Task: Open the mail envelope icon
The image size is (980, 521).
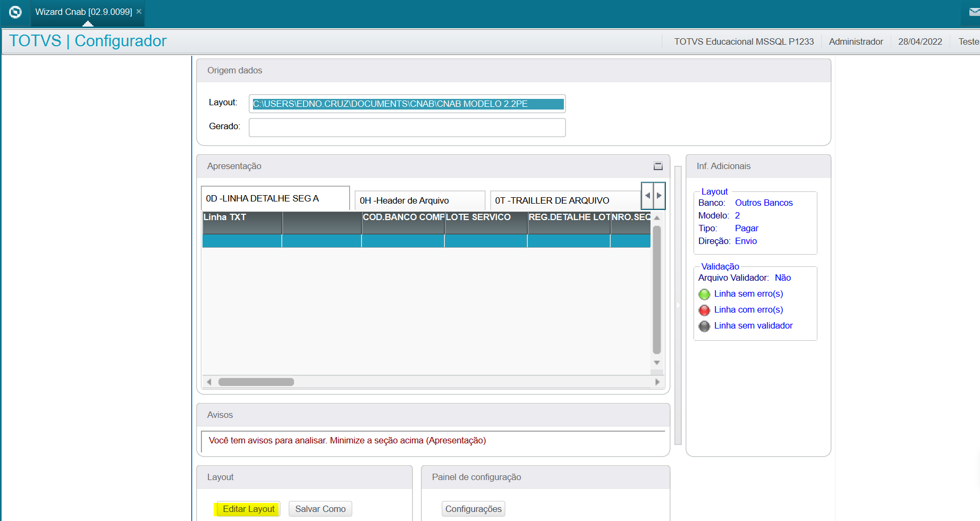Action: coord(974,12)
